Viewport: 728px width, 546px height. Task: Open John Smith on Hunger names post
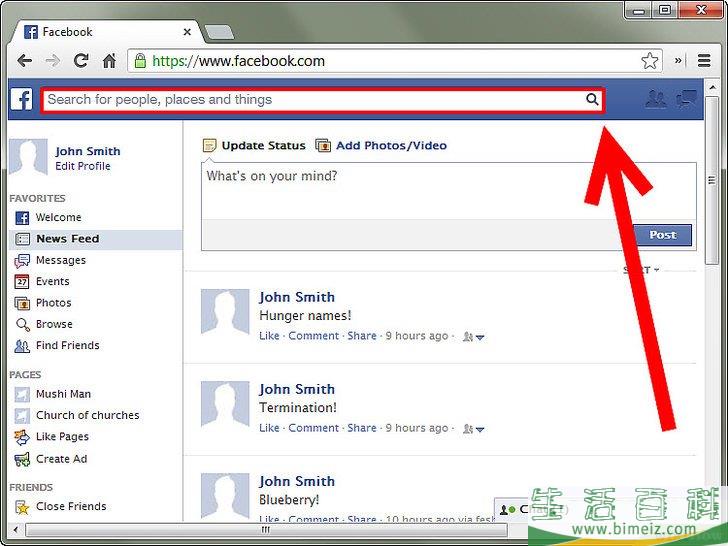(297, 297)
